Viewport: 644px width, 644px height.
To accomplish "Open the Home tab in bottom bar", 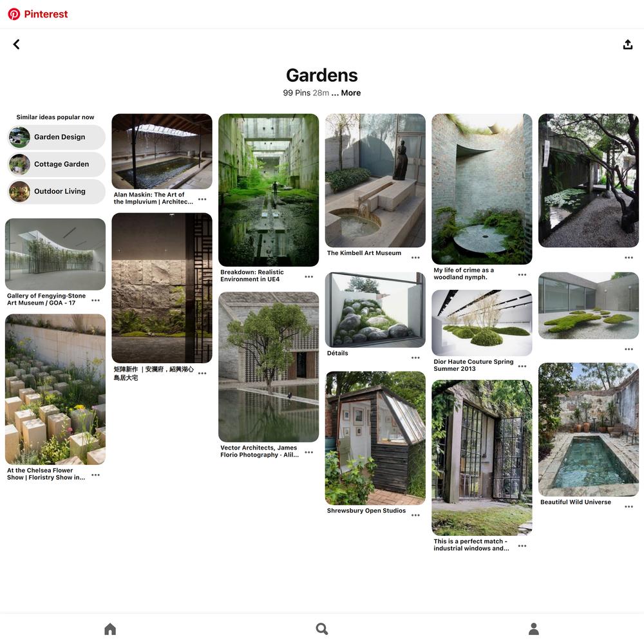I will pos(110,629).
